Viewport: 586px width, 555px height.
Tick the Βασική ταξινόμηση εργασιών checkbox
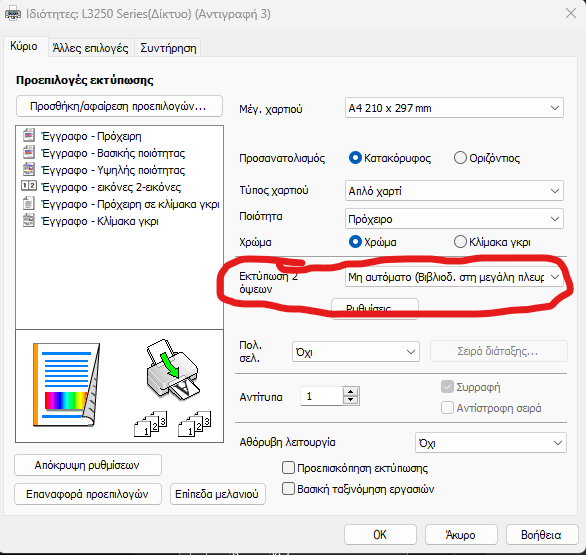288,488
